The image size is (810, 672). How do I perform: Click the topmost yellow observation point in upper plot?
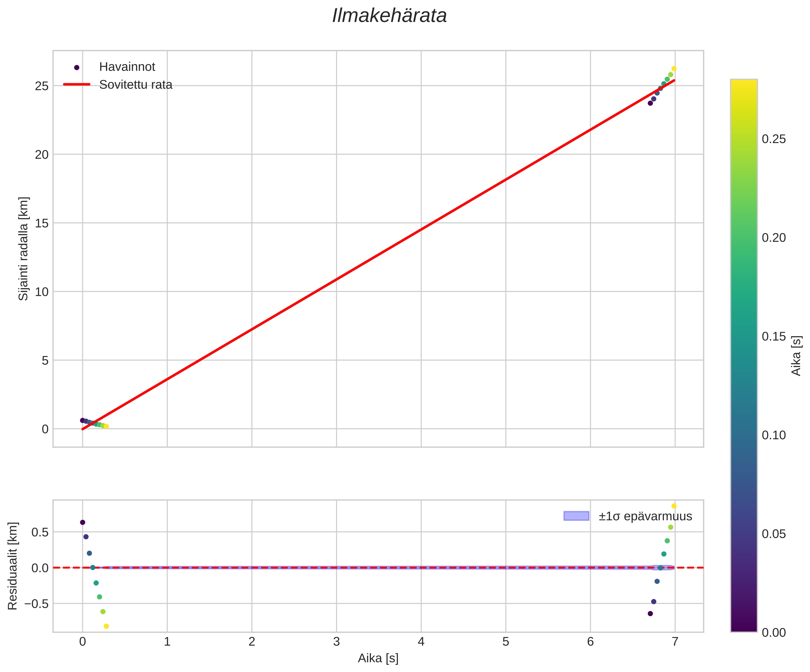pos(674,69)
